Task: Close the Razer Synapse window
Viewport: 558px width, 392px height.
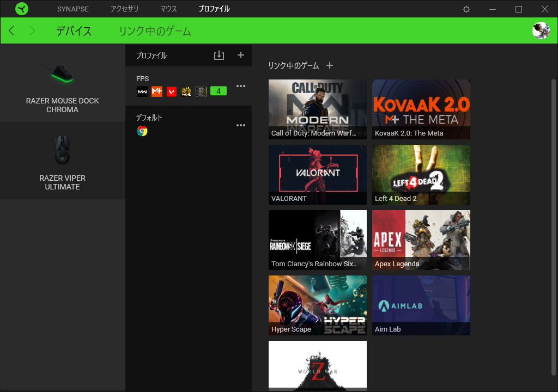Action: click(x=544, y=9)
